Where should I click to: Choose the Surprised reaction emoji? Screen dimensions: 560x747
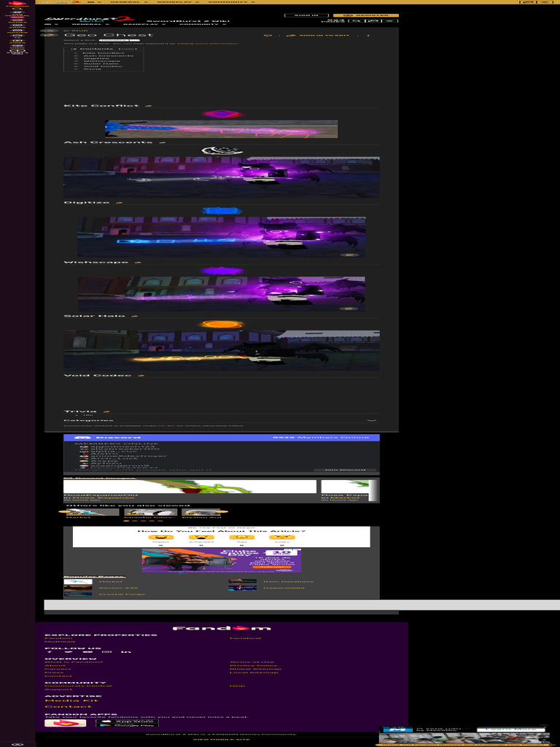(201, 538)
